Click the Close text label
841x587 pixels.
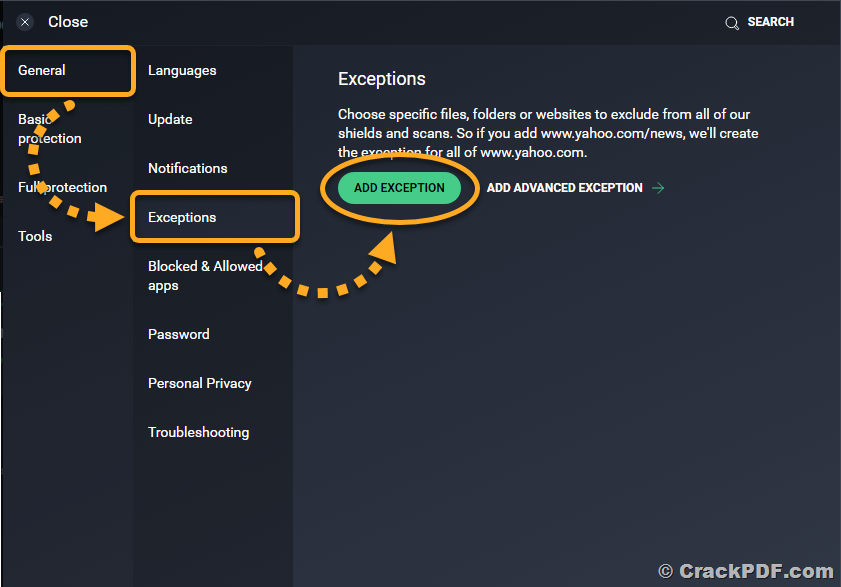[x=68, y=21]
